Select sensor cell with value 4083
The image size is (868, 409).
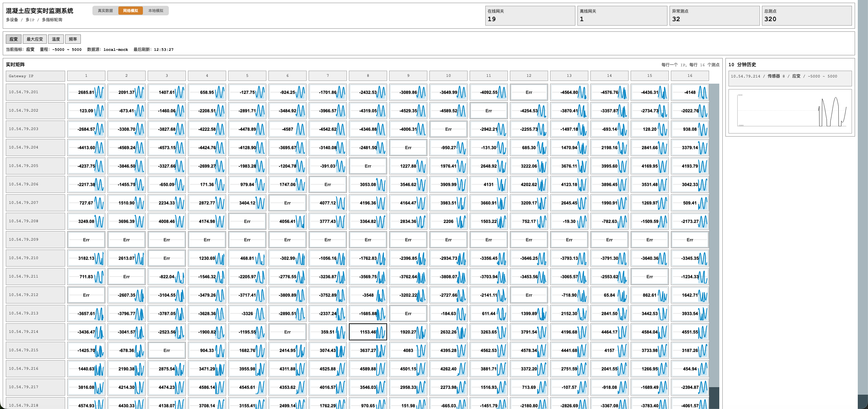click(408, 350)
